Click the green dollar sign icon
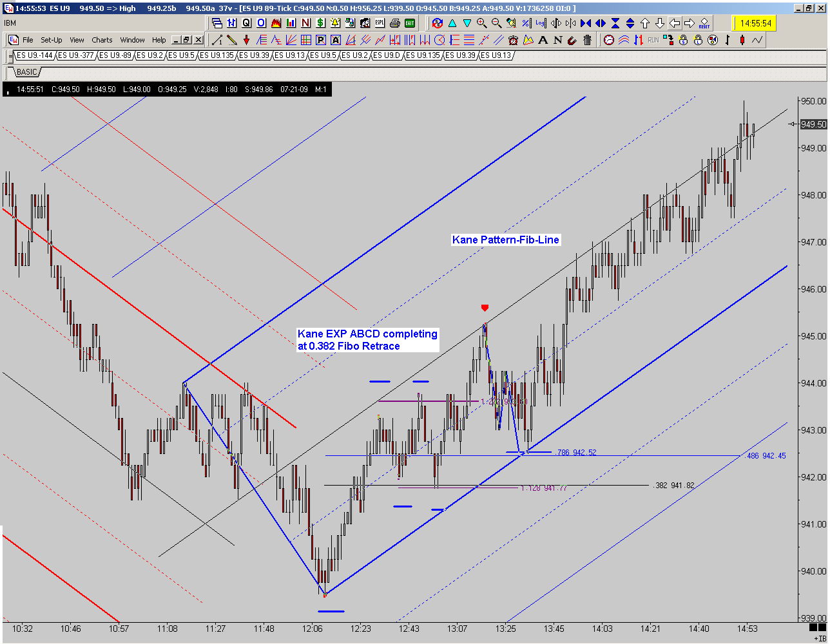This screenshot has width=830, height=644. click(320, 23)
